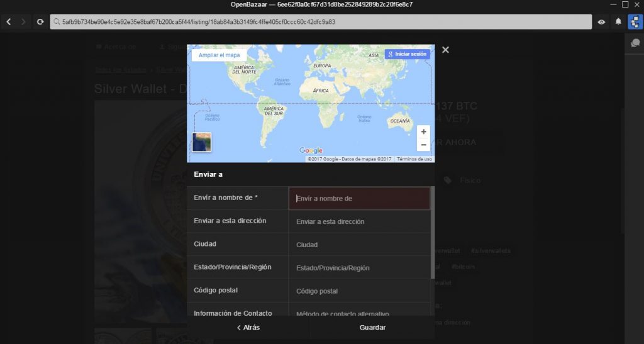Click AMÉRICA DEL NORTE on the map
The image size is (644, 344).
pyautogui.click(x=244, y=70)
